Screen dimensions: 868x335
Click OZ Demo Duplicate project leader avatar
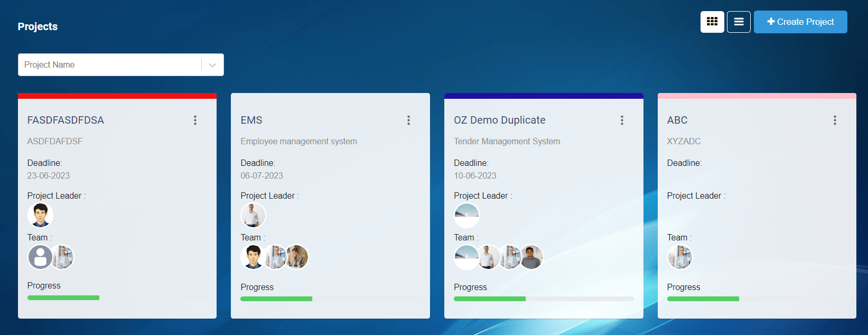(x=466, y=215)
